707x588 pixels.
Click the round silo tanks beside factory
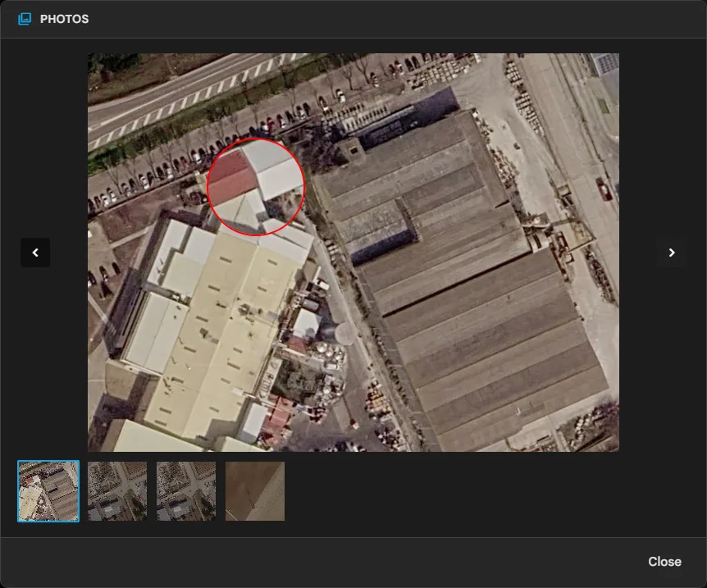[x=328, y=354]
